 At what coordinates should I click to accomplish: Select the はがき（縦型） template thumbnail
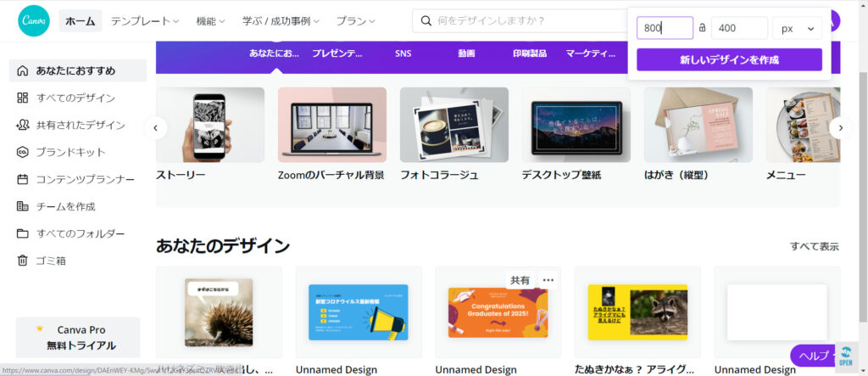click(698, 125)
